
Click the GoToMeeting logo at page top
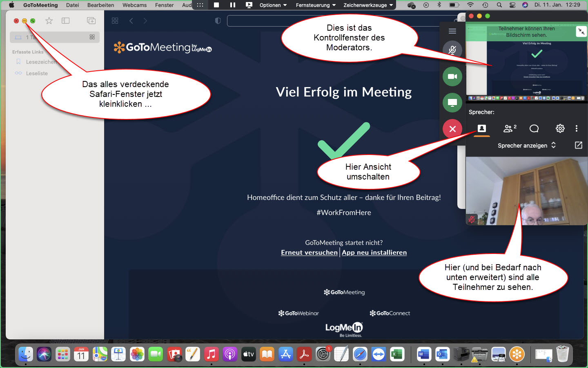tap(163, 47)
